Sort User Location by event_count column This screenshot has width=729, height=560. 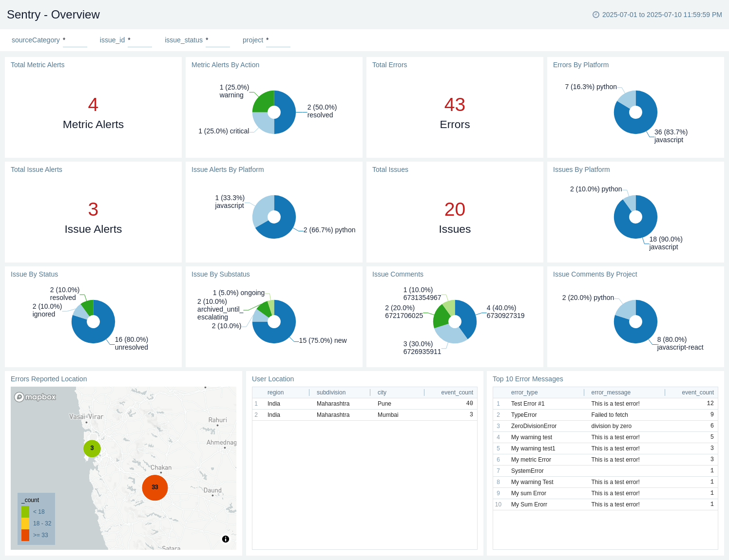coord(457,392)
